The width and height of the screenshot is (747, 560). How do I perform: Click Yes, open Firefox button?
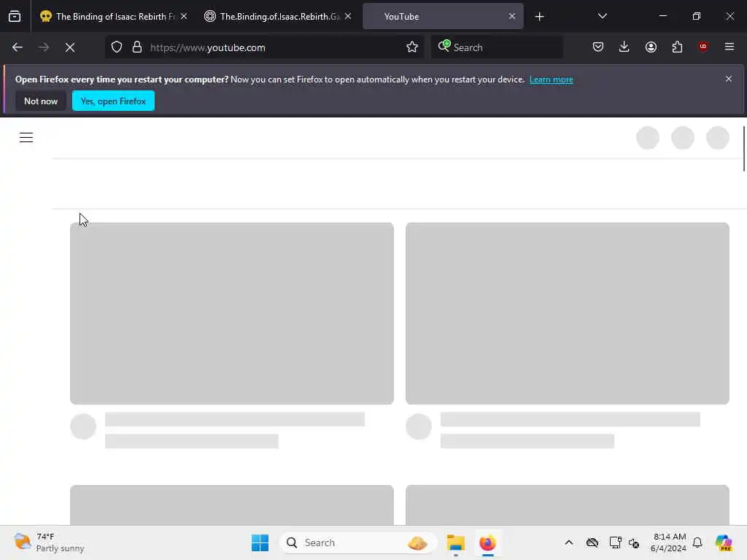(x=113, y=101)
